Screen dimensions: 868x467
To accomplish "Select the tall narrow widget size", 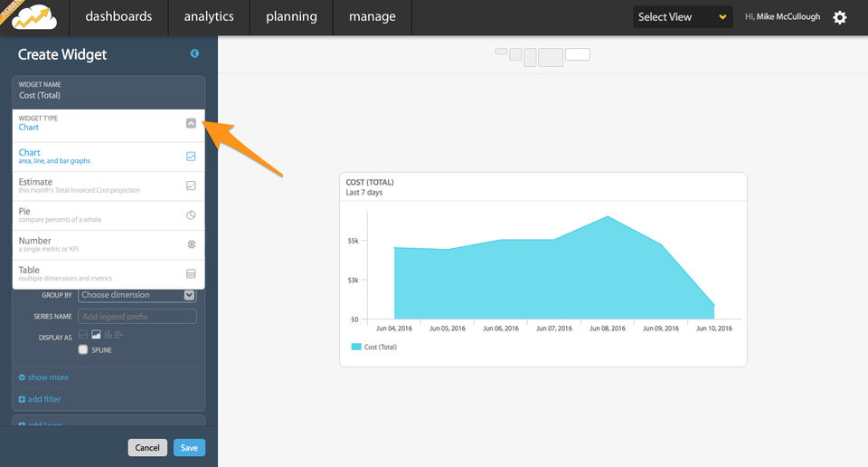I will click(x=530, y=57).
